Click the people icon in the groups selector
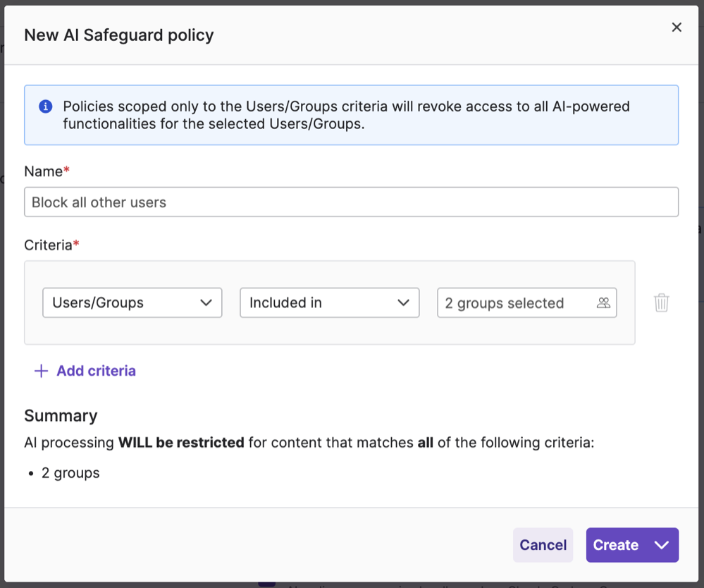 [x=603, y=302]
